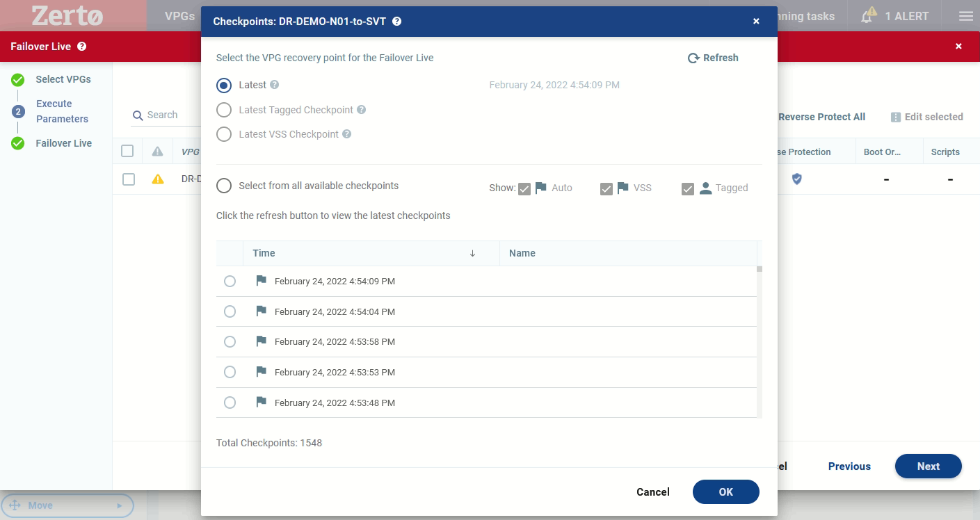This screenshot has width=980, height=520.
Task: Click the Name column header
Action: click(628, 253)
